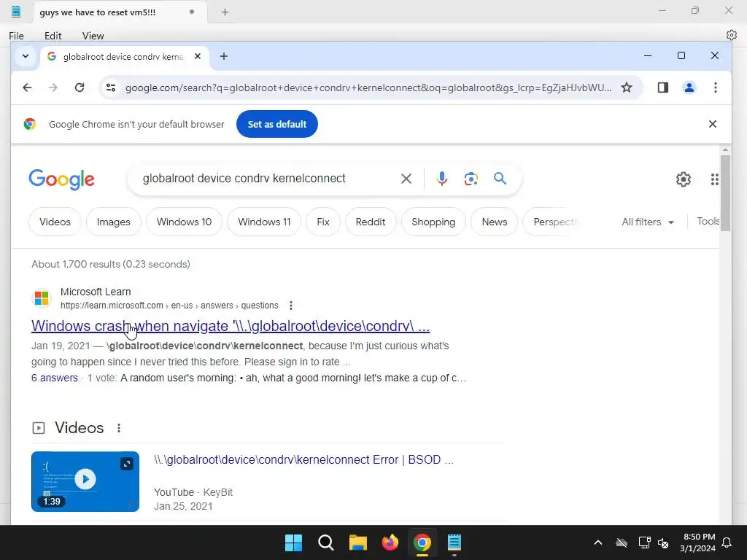This screenshot has width=747, height=560.
Task: Select the Reddit filter chip
Action: tap(370, 222)
